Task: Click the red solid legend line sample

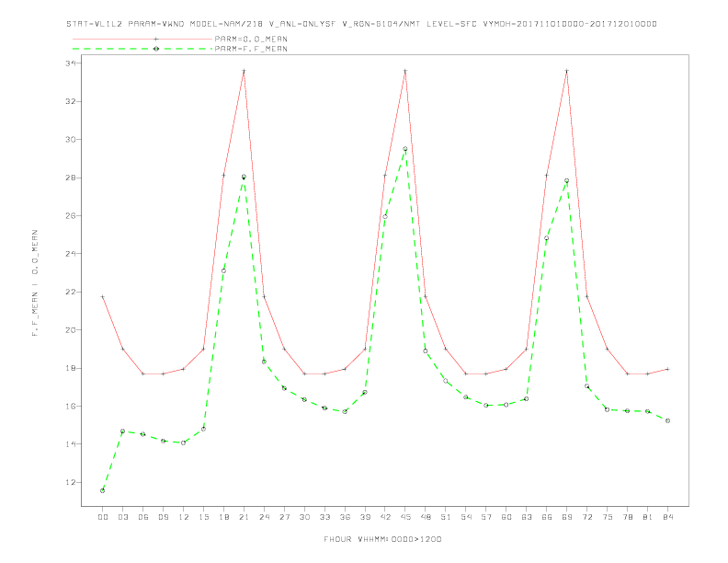Action: [142, 39]
